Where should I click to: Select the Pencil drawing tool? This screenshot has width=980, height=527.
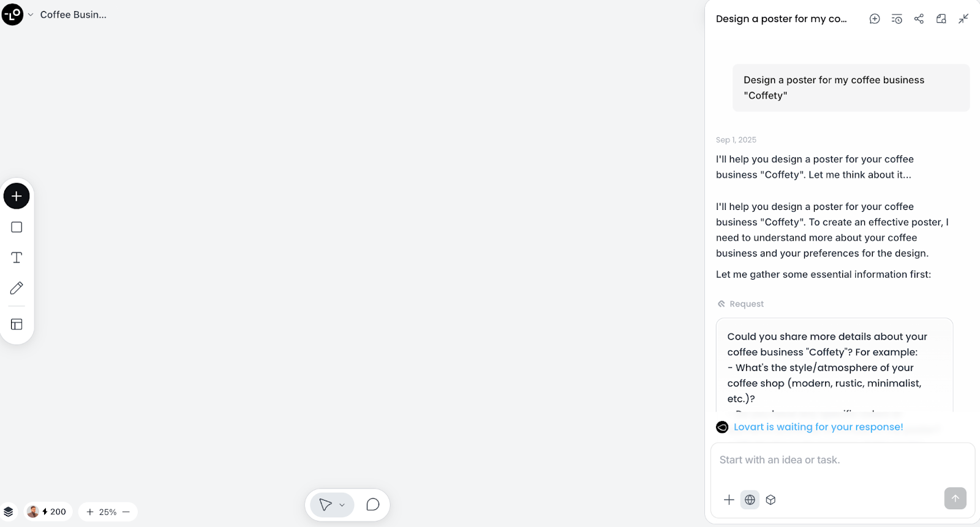click(x=16, y=288)
